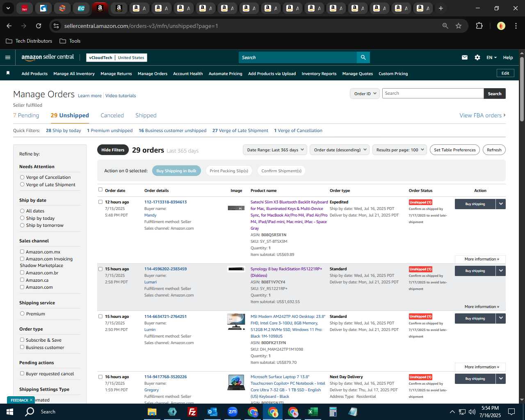Open View FBA orders link

(x=482, y=115)
